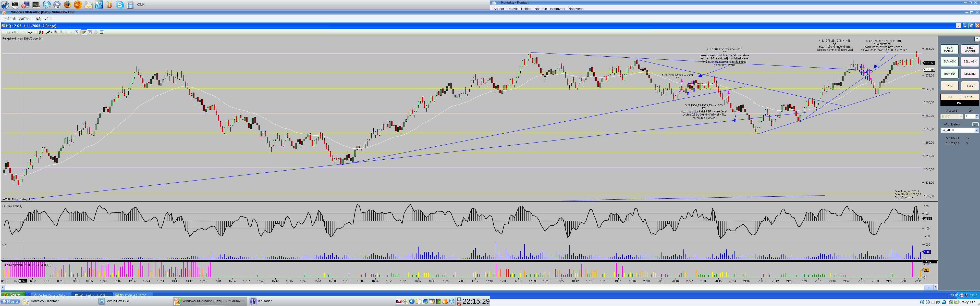The width and height of the screenshot is (980, 306).
Task: Click the BUY MARKET button
Action: click(949, 49)
